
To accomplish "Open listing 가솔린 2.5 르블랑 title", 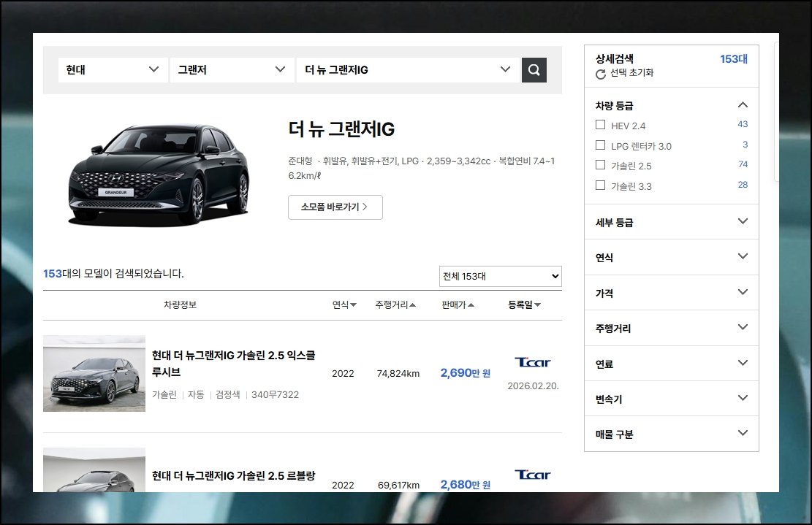I will (234, 475).
